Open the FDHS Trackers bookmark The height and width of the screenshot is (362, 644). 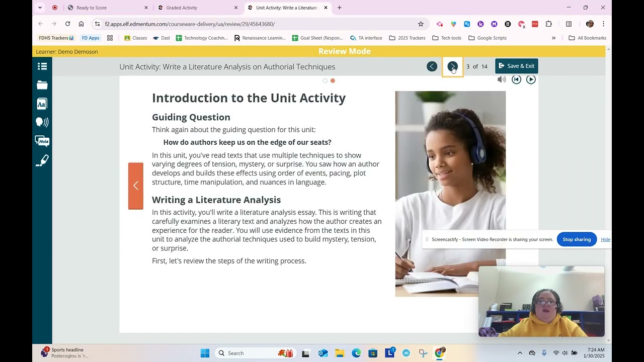click(56, 38)
